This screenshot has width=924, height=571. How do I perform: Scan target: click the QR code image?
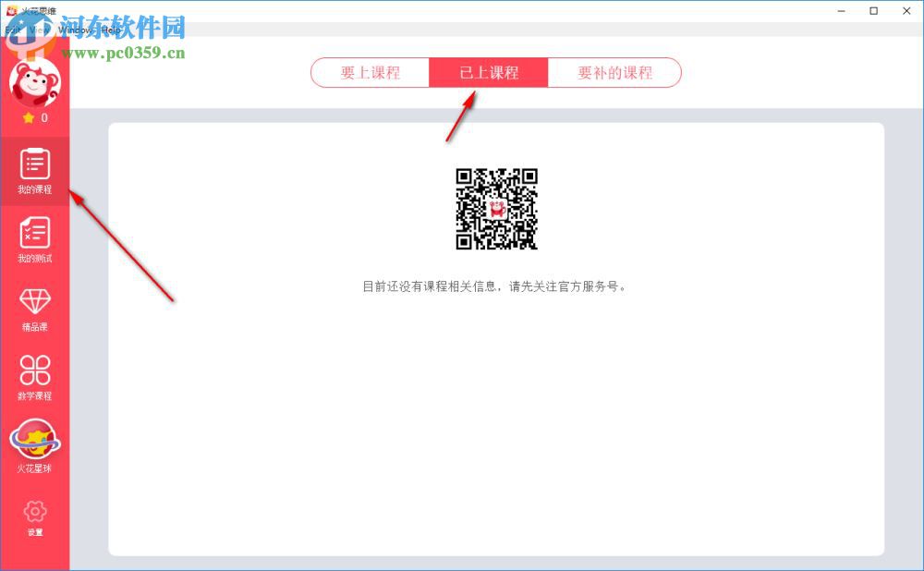pyautogui.click(x=497, y=211)
